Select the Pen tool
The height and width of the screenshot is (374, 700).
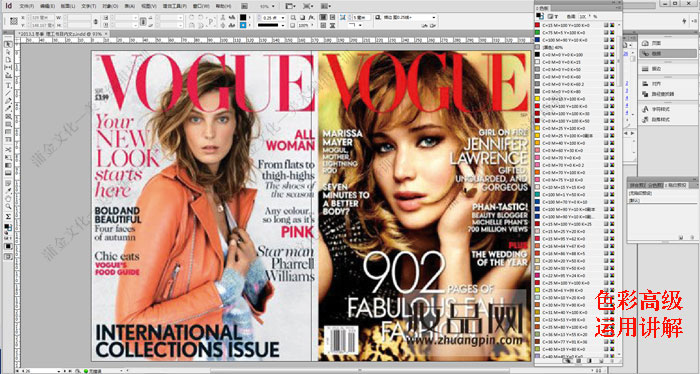point(8,101)
